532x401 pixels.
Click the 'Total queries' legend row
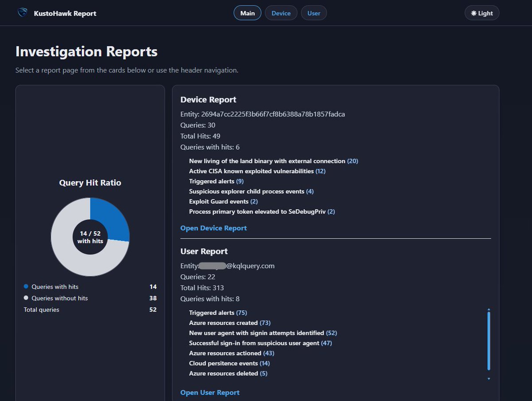pyautogui.click(x=90, y=310)
